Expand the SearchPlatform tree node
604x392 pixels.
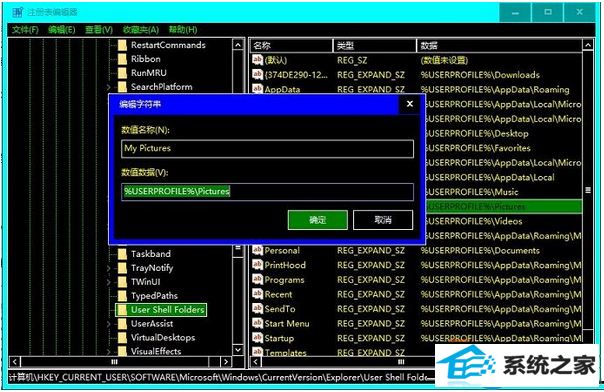[x=109, y=87]
